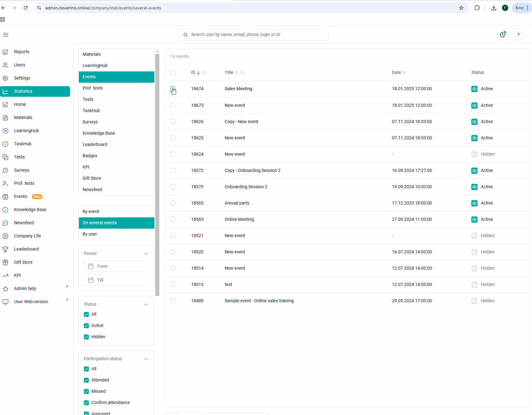Open Events Beta in the sidebar
Screen dimensions: 532x415
[x=35, y=197]
